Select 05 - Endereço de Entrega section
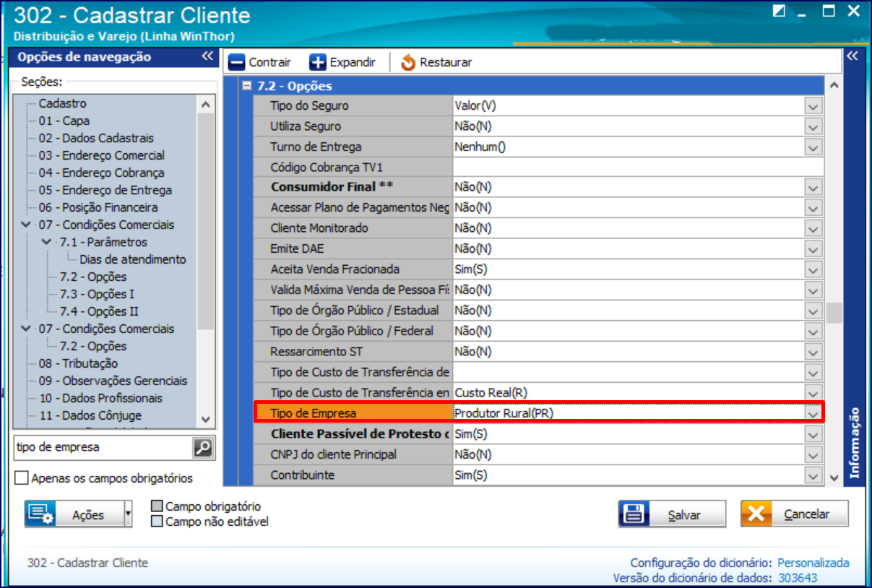The width and height of the screenshot is (872, 588). (x=105, y=190)
